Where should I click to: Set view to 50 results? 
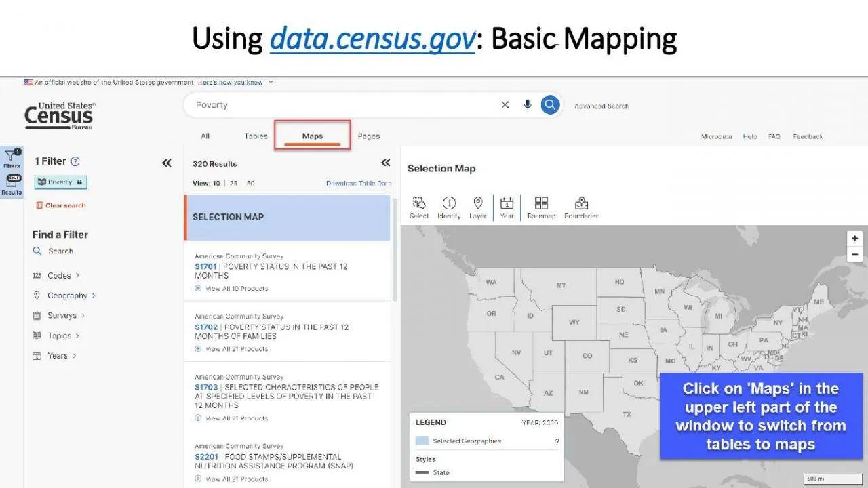pyautogui.click(x=251, y=184)
